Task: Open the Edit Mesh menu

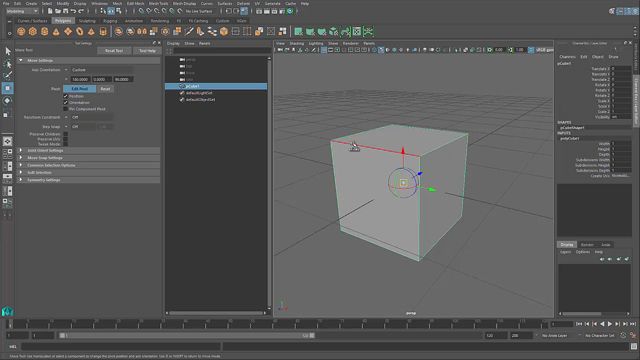Action: coord(136,3)
